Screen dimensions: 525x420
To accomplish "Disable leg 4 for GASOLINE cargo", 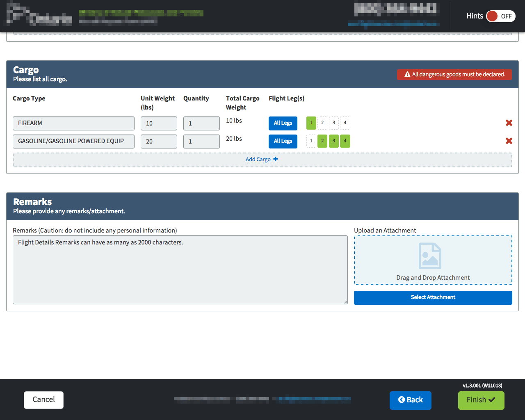I will click(x=345, y=141).
